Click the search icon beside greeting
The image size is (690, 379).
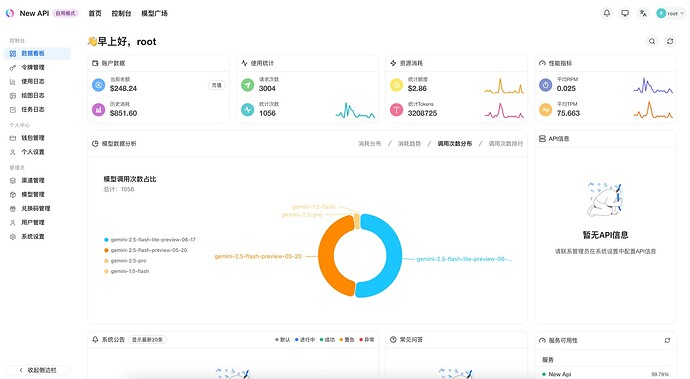(x=652, y=41)
